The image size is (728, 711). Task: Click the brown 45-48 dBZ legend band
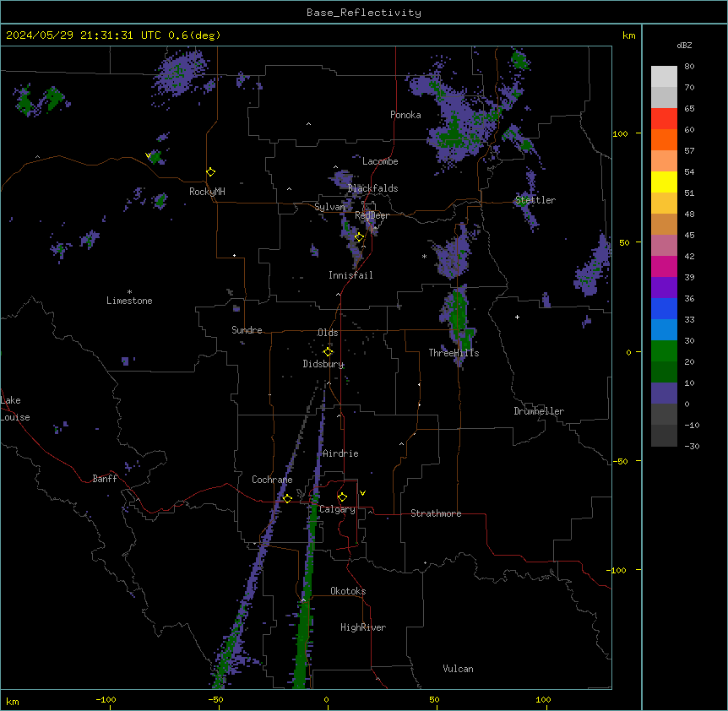664,225
